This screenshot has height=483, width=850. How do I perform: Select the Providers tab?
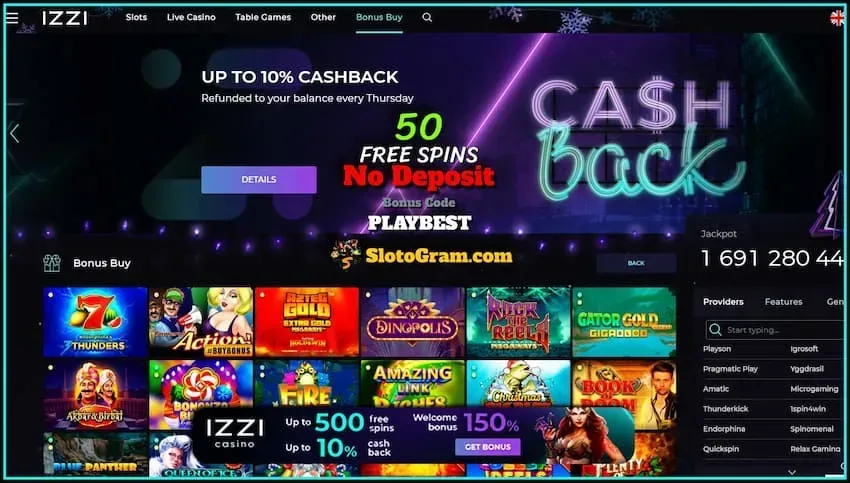click(x=723, y=301)
